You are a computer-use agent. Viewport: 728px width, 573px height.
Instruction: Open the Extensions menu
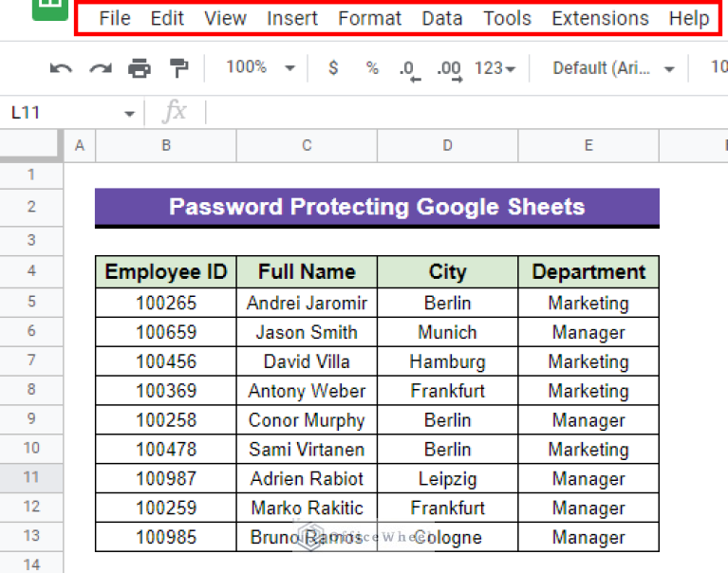point(600,19)
